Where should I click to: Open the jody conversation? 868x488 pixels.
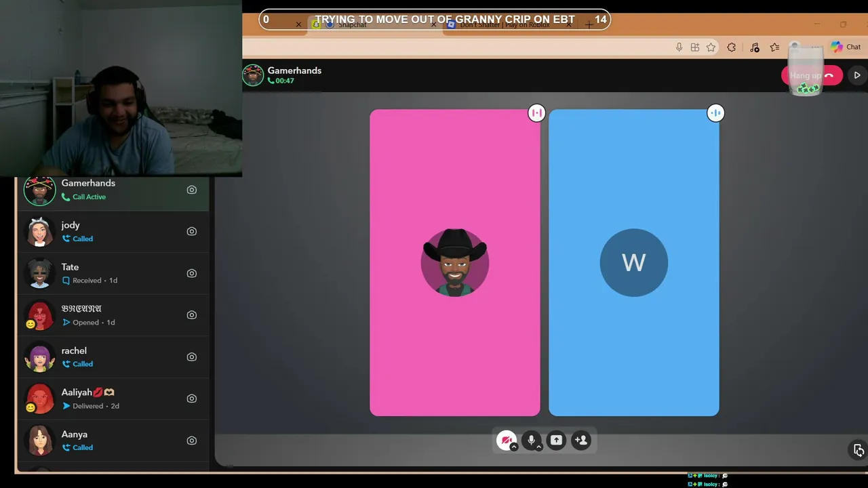tap(113, 232)
